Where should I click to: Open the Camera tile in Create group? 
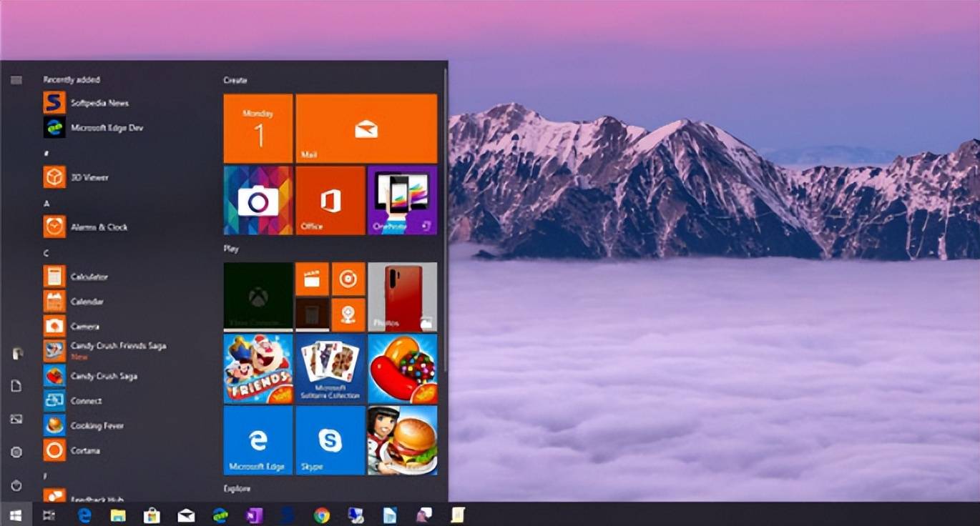click(x=258, y=201)
